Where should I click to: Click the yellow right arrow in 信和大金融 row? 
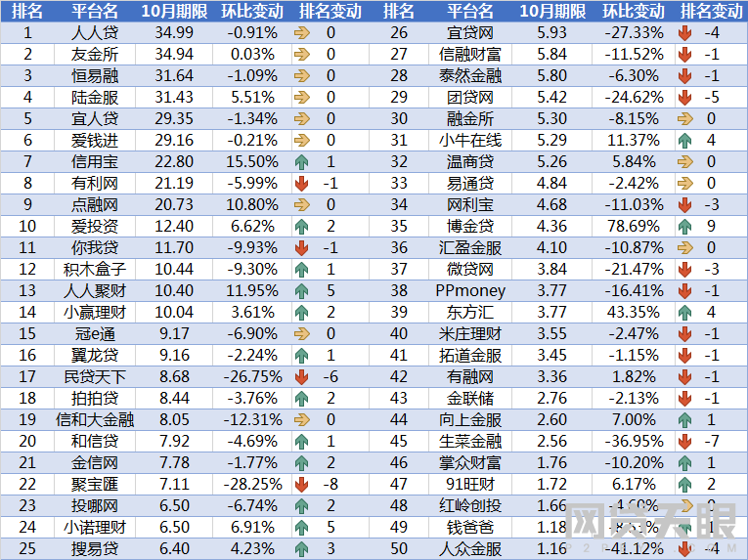[302, 420]
